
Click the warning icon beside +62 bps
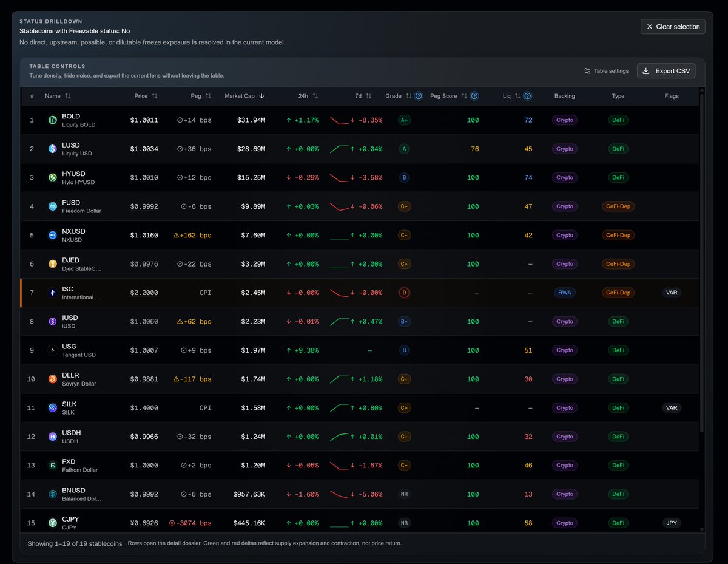[180, 322]
